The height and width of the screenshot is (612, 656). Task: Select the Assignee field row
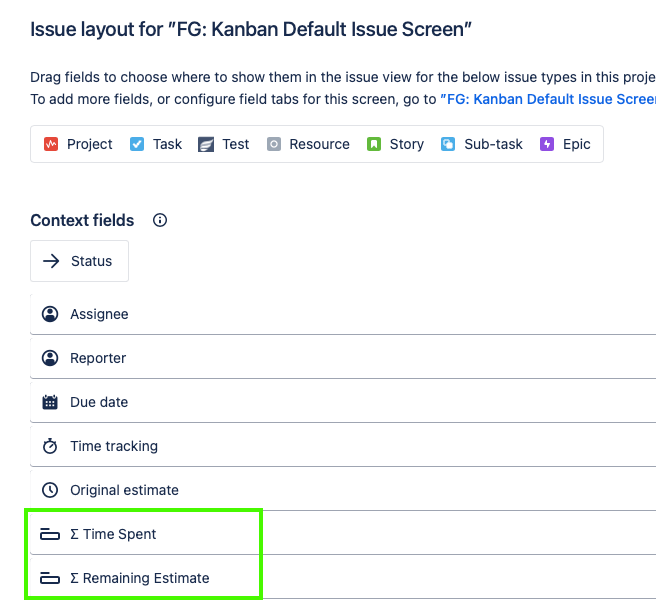pos(343,314)
